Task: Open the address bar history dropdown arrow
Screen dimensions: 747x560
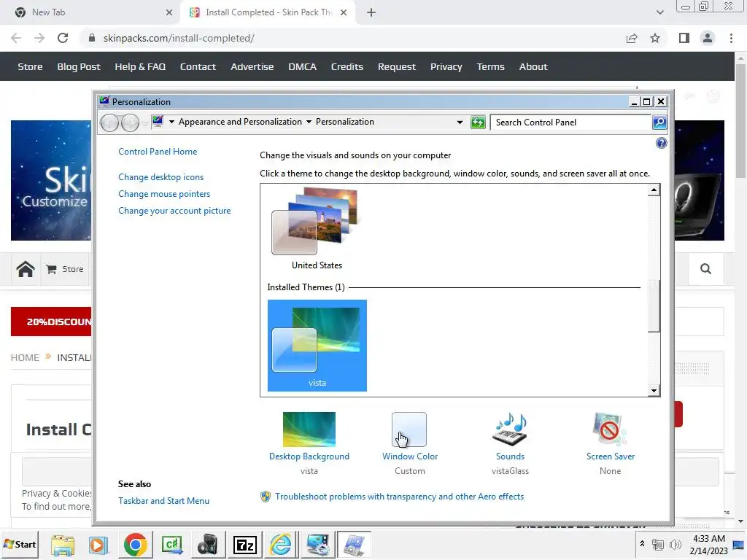Action: coord(460,122)
